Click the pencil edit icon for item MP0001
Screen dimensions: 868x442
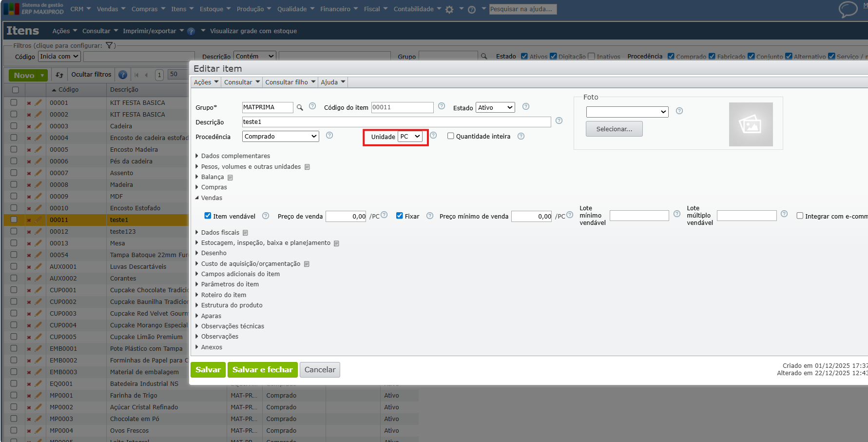click(x=38, y=395)
